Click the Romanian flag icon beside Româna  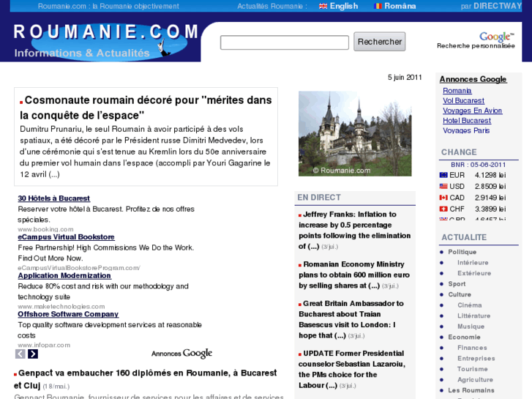pos(378,6)
